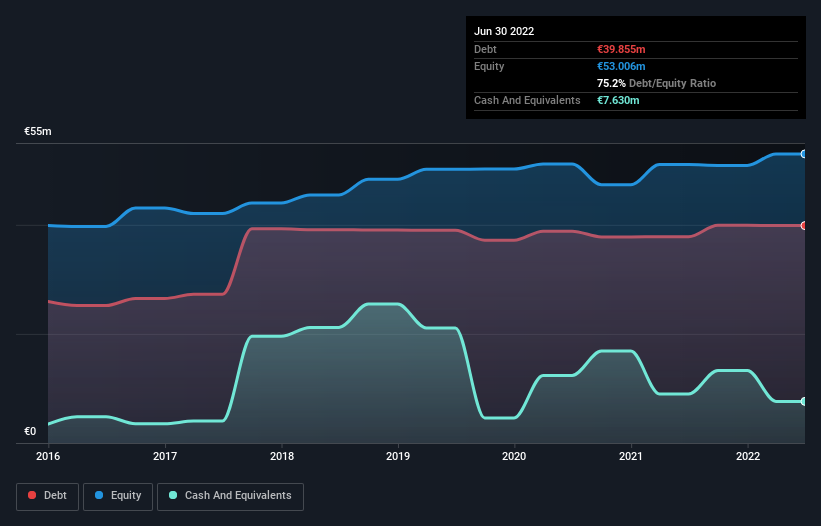821x526 pixels.
Task: Click the 75.2% Debt/Equity Ratio text
Action: click(656, 83)
